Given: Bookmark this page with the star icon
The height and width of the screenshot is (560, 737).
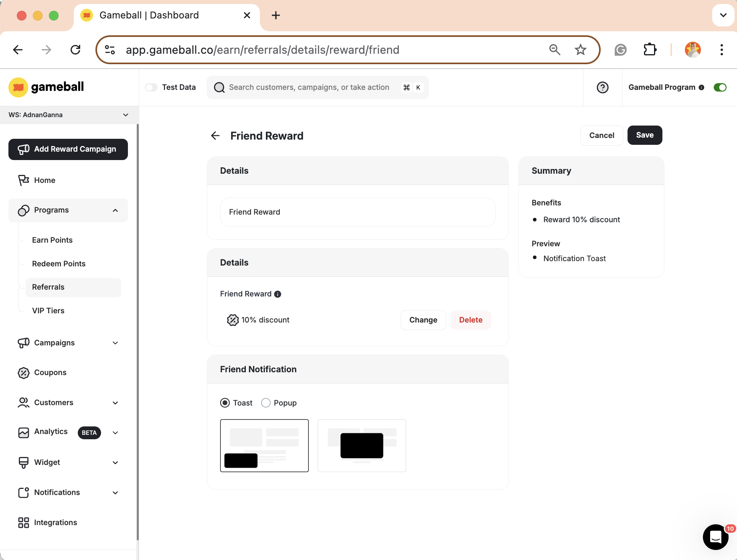Looking at the screenshot, I should point(580,50).
